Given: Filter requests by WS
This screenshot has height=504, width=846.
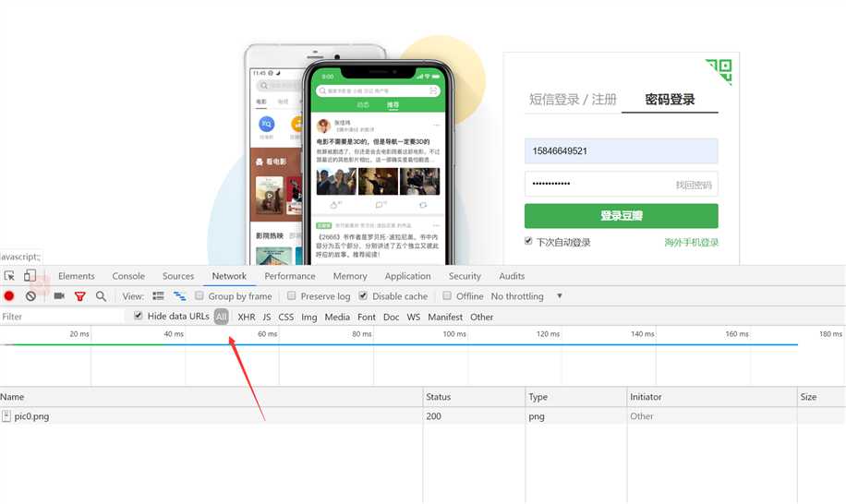Looking at the screenshot, I should pos(413,317).
